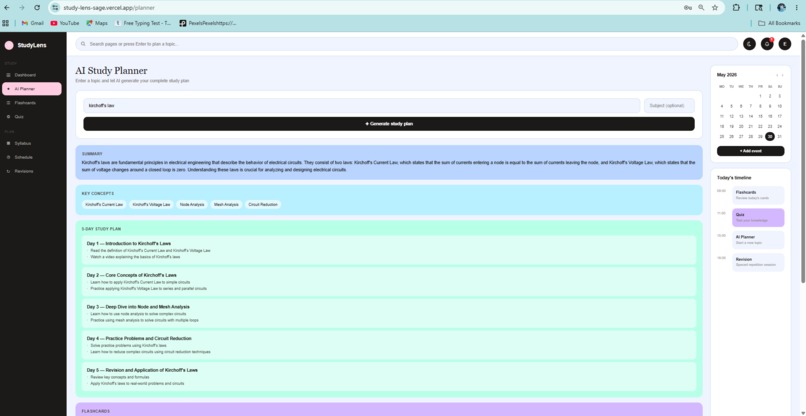
Task: Select day 1 in the calendar
Action: [760, 96]
